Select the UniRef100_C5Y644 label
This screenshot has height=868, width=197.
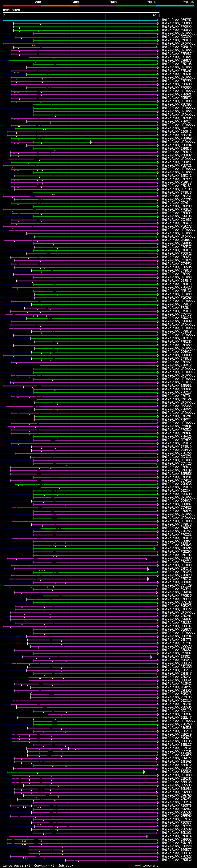[176, 203]
